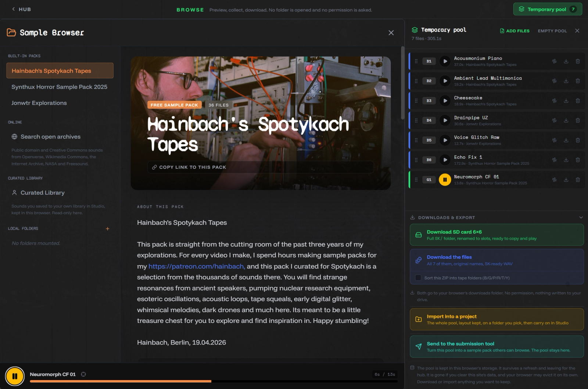Screen dimensions: 588x389
Task: Open the patreon.com/hainbach link
Action: [x=197, y=266]
